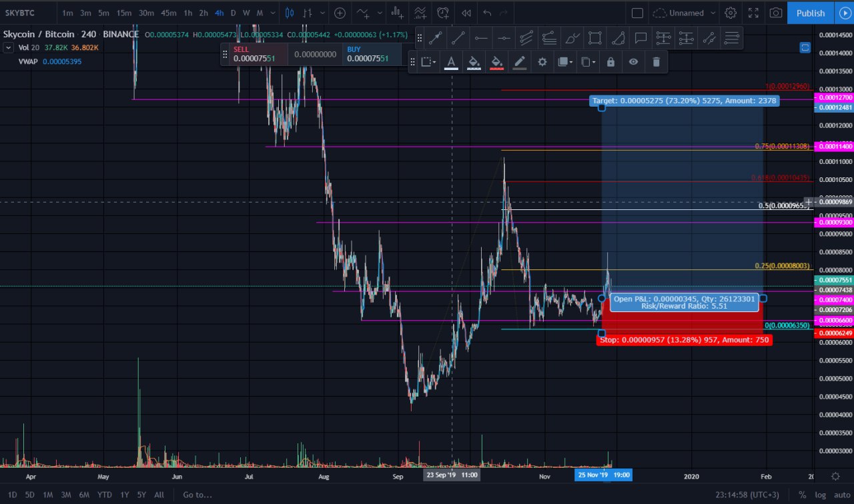Set date range to 1D

point(12,495)
